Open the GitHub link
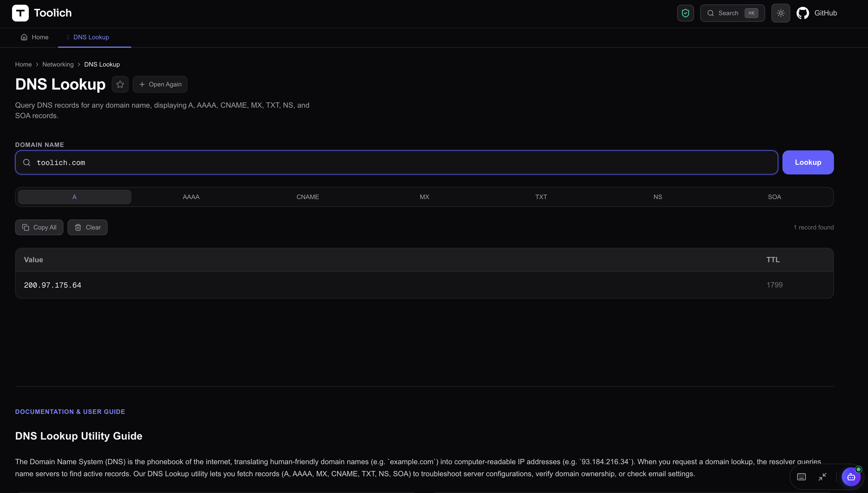 tap(817, 13)
